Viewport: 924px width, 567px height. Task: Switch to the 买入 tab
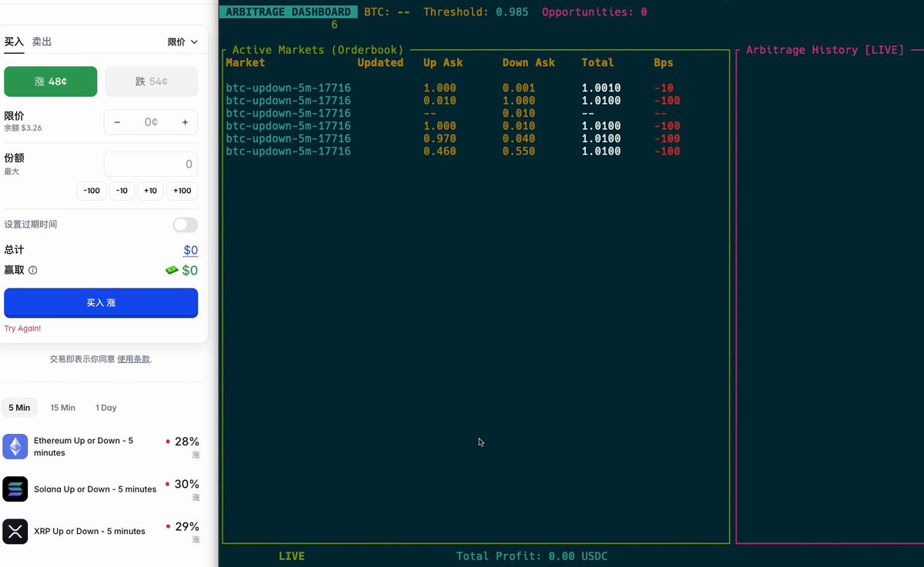pyautogui.click(x=14, y=42)
